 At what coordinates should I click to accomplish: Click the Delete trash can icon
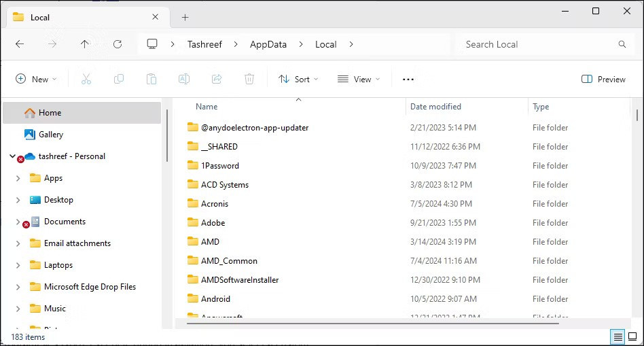(249, 79)
